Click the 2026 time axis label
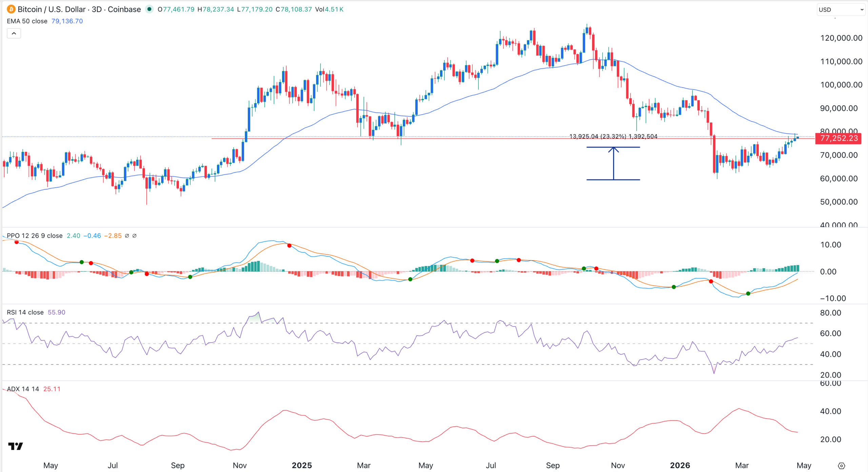 (680, 466)
